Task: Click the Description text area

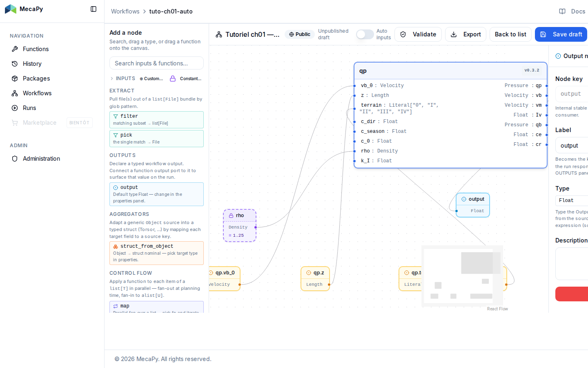Action: pyautogui.click(x=572, y=264)
